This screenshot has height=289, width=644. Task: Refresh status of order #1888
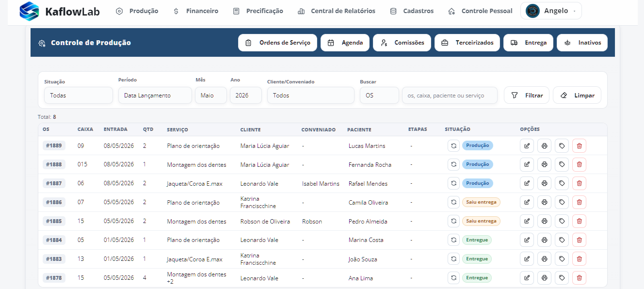453,164
